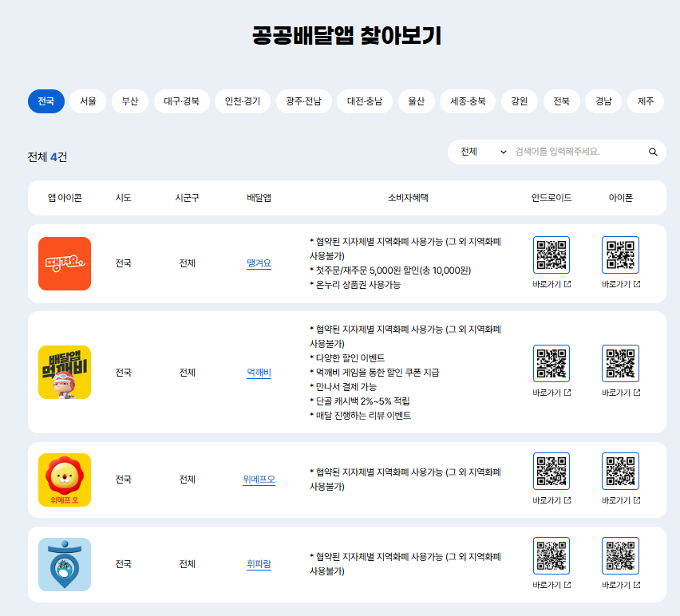
Task: Click the search magnifier icon
Action: [x=654, y=152]
